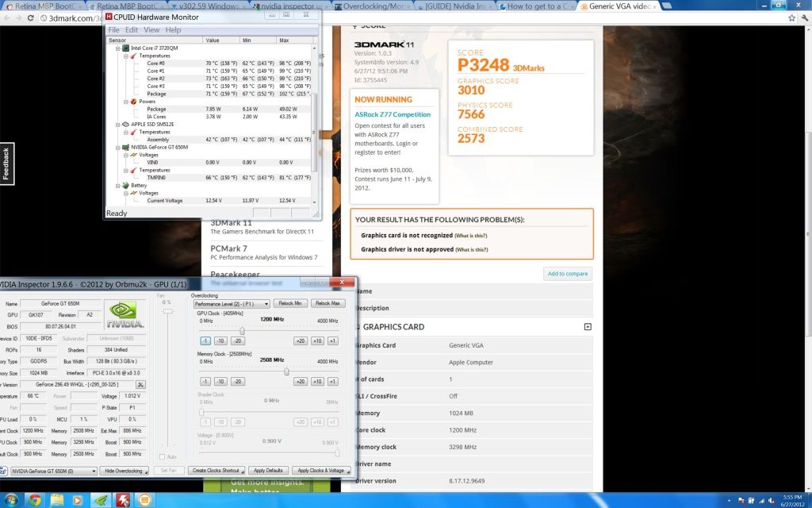
Task: Decrease Memory Clock with its -20 button
Action: point(238,382)
